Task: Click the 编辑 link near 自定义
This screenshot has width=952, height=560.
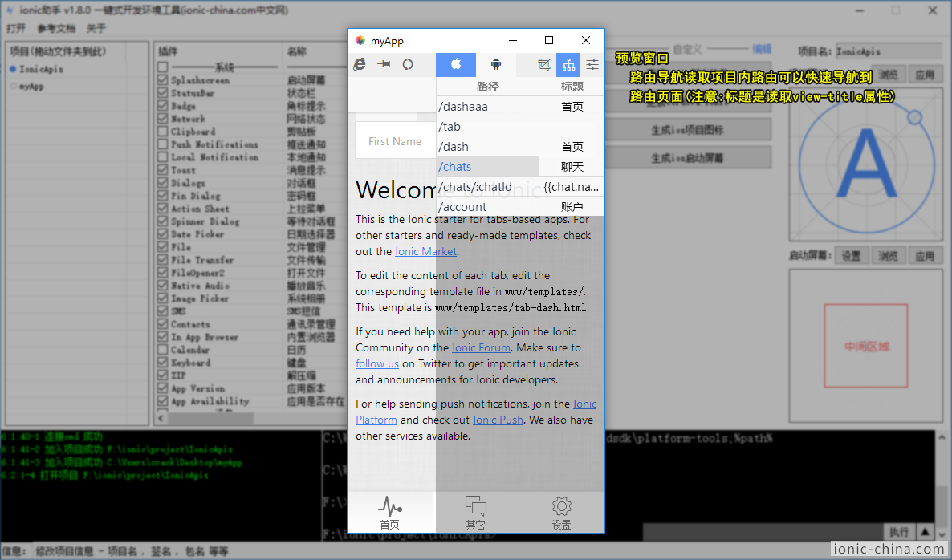Action: click(761, 48)
